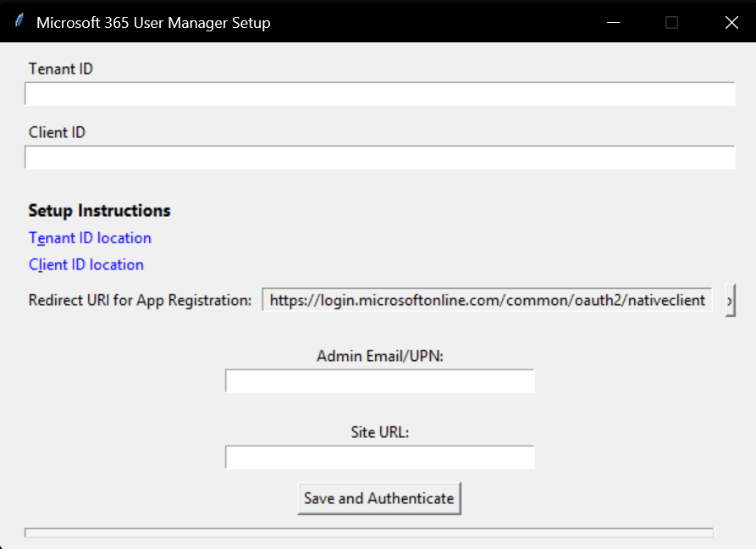Click the Client ID label
The image size is (756, 549).
tap(57, 132)
